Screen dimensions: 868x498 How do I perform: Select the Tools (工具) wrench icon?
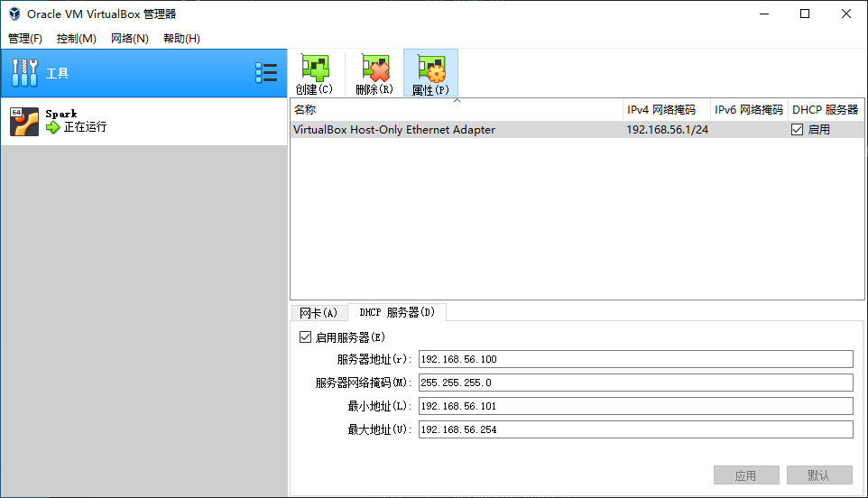click(25, 73)
